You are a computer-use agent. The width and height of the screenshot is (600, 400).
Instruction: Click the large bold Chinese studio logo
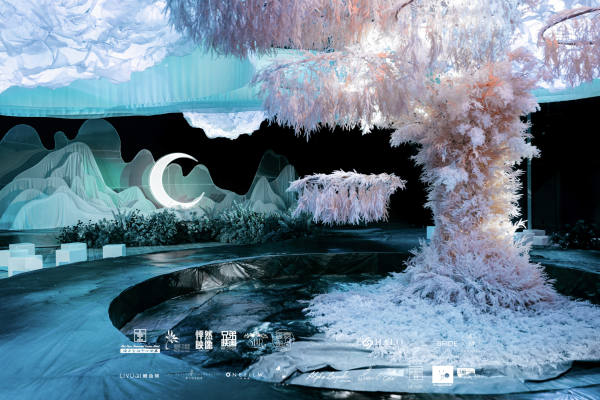[204, 340]
